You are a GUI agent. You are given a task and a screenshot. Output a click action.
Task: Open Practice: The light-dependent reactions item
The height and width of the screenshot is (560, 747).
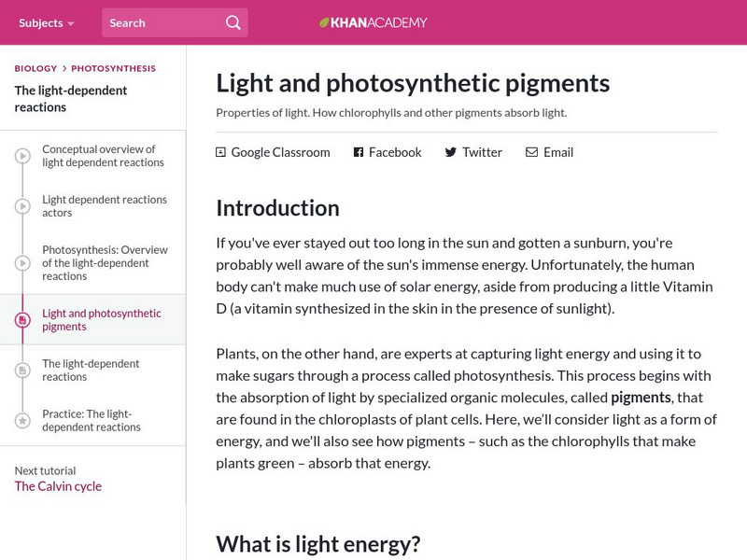coord(92,421)
